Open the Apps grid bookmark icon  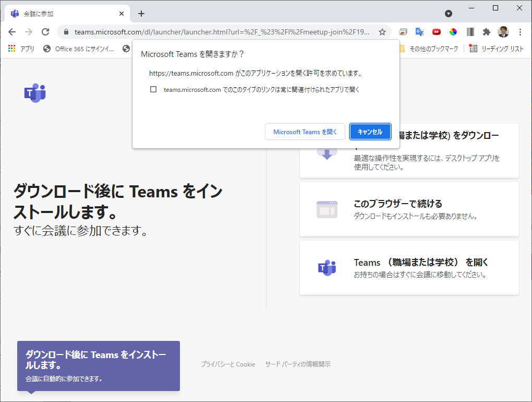tap(12, 49)
